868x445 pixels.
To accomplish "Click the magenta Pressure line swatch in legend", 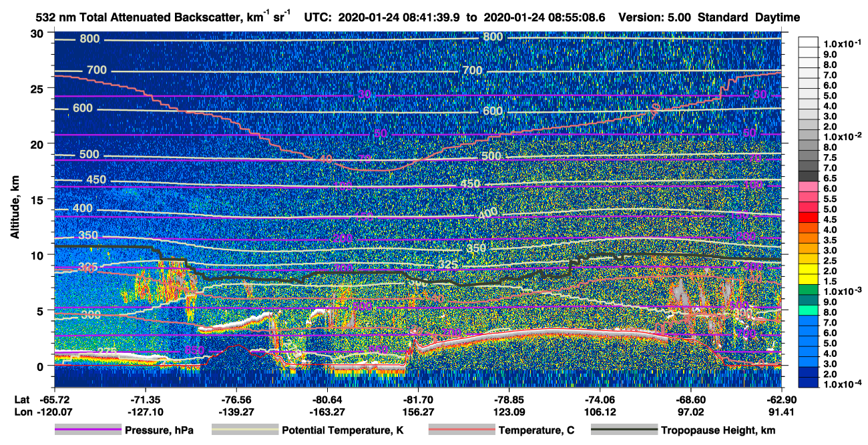I will [87, 430].
